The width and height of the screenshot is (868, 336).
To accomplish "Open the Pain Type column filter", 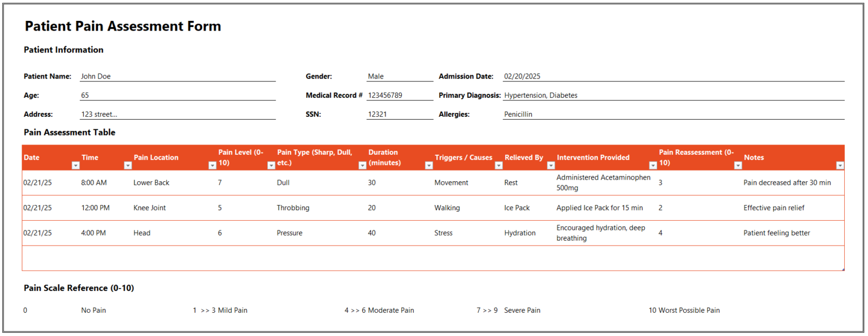I will (362, 165).
